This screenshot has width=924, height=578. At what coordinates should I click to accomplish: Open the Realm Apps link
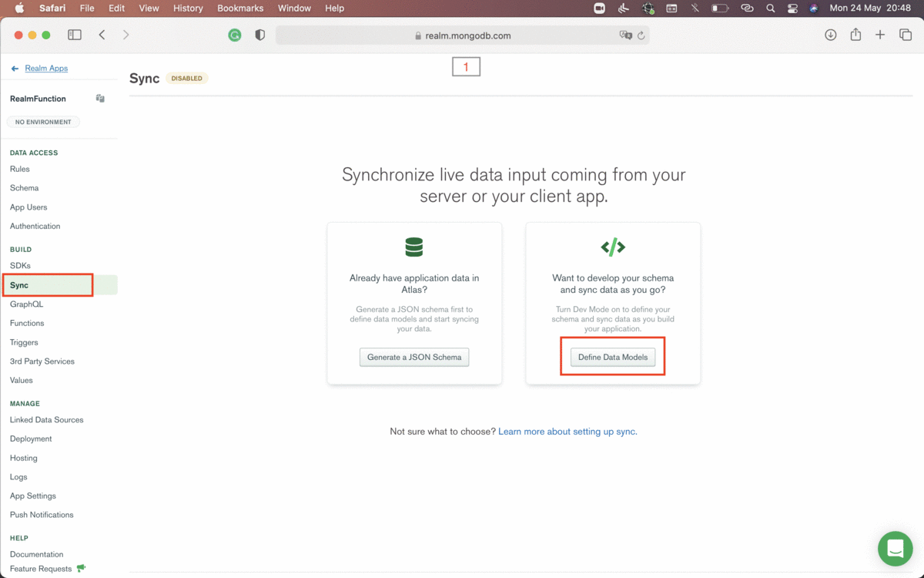(46, 69)
